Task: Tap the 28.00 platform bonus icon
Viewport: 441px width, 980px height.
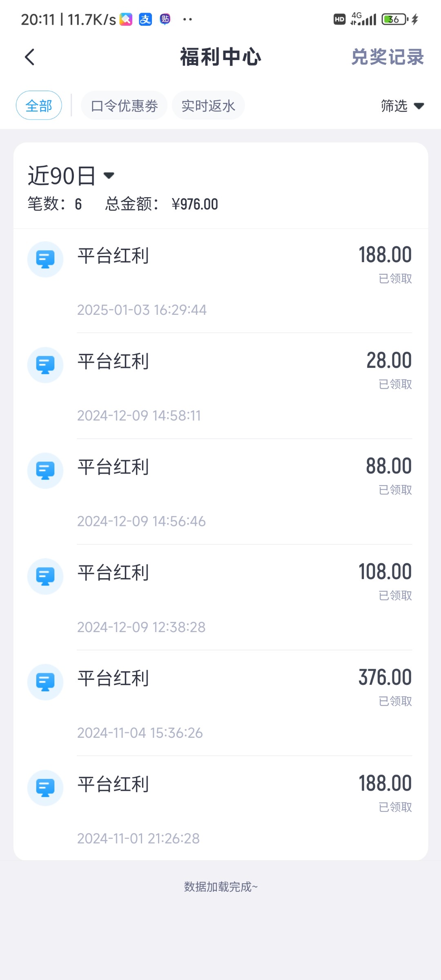Action: [45, 365]
